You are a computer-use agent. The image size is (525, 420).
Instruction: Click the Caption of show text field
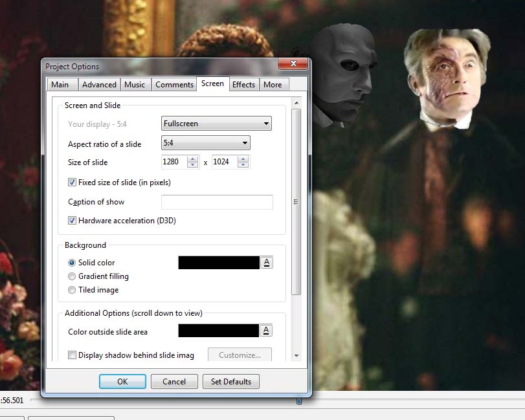(x=217, y=202)
